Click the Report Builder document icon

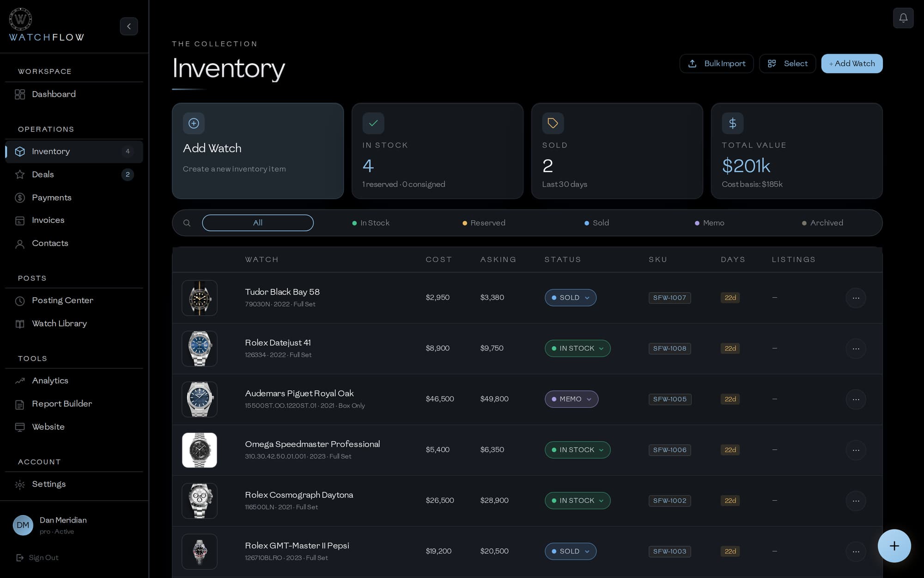click(20, 404)
